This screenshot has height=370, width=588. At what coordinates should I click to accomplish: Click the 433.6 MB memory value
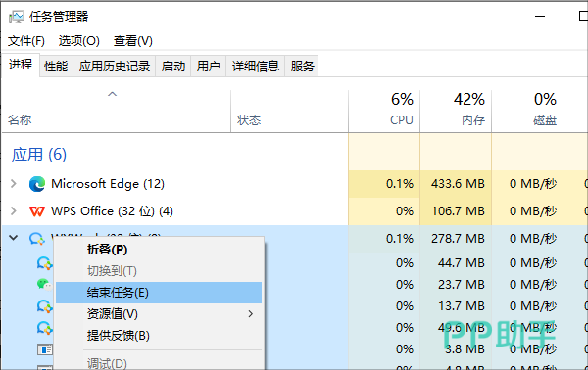coord(458,184)
